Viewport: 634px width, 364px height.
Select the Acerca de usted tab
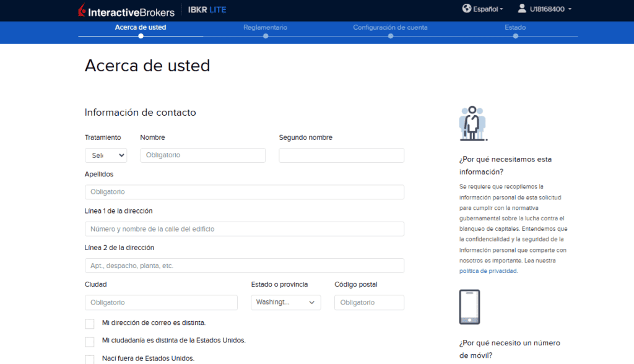(141, 27)
